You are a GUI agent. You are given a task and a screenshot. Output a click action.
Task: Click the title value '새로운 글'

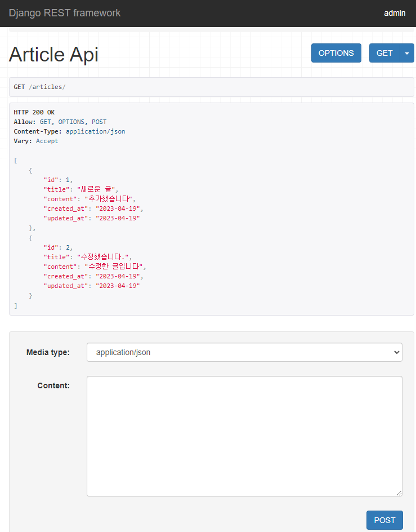(96, 189)
